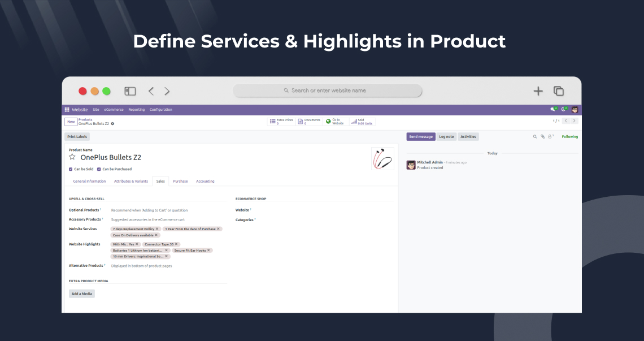
Task: Click the Go to Website globe button
Action: pos(336,122)
